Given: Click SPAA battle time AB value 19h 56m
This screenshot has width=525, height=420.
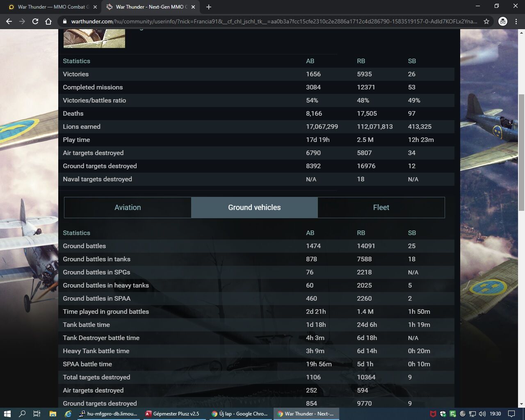Looking at the screenshot, I should tap(319, 364).
